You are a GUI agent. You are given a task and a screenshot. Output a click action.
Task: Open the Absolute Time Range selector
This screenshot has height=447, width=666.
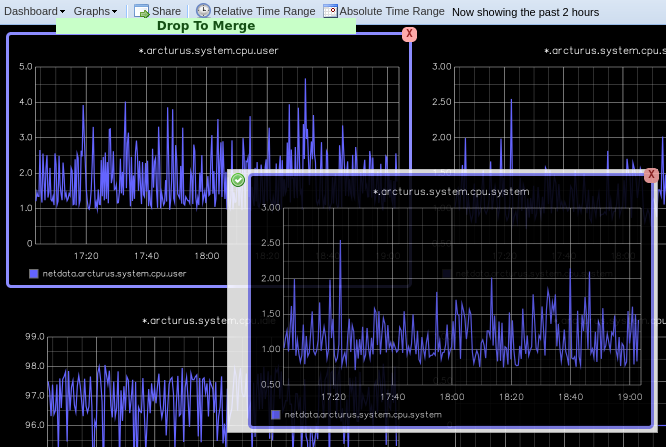pos(384,11)
